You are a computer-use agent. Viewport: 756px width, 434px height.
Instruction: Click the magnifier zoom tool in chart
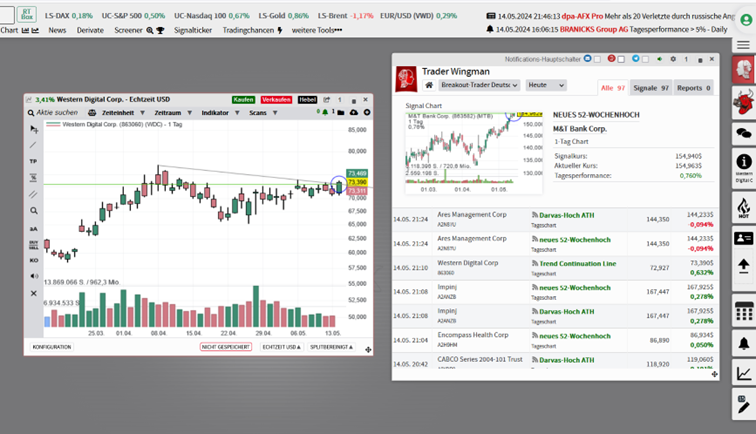click(x=33, y=211)
